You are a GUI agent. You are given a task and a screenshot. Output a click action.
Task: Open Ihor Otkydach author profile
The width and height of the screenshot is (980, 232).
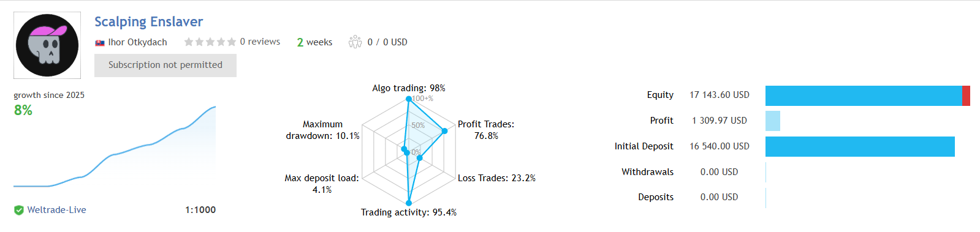point(137,42)
